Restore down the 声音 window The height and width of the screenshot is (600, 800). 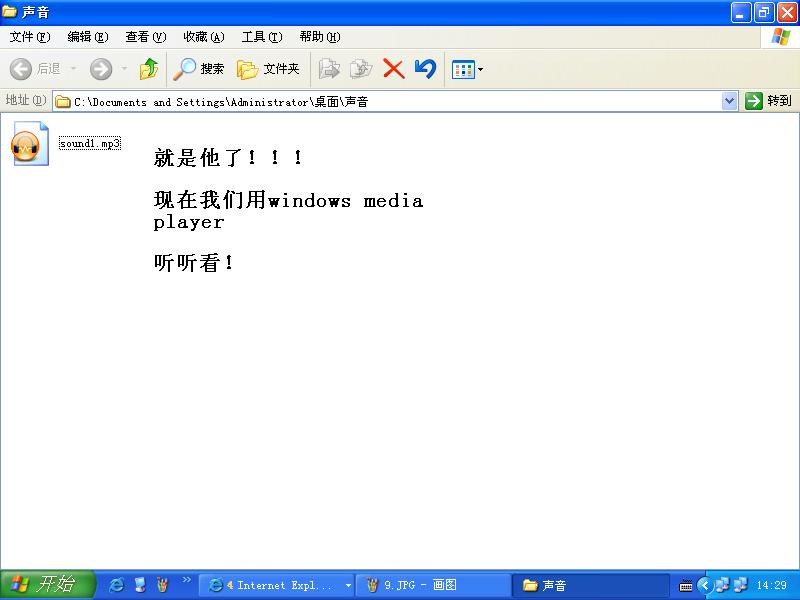click(764, 12)
